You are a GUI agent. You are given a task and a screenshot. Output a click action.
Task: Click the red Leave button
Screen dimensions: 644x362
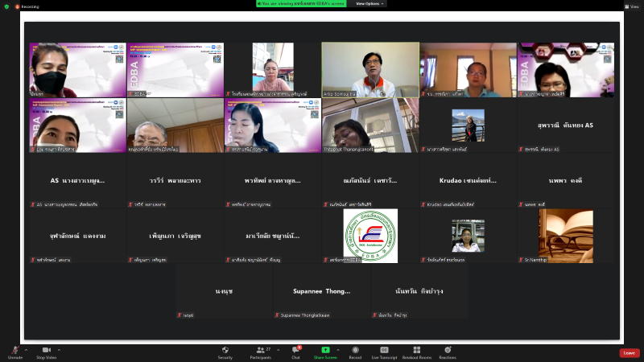click(630, 353)
